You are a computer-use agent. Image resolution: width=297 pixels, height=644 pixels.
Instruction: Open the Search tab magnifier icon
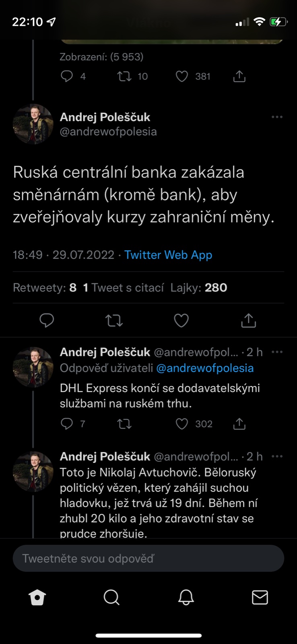coord(111,598)
